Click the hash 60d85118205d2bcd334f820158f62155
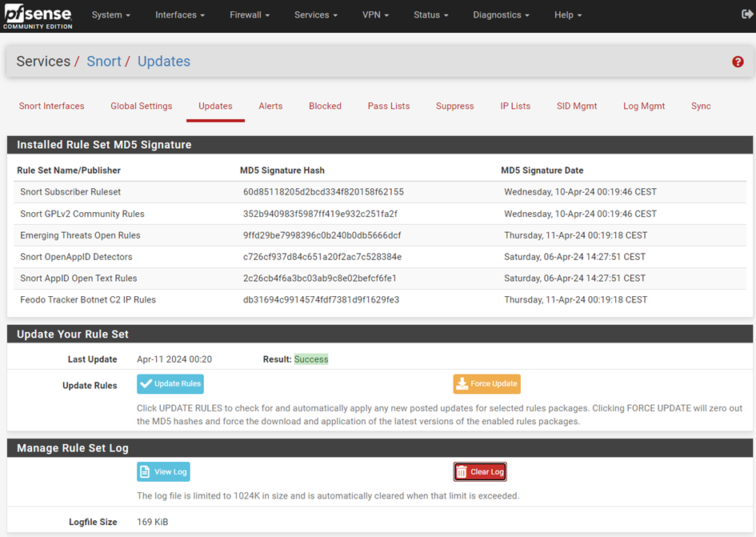Viewport: 756px width, 537px height. (323, 192)
